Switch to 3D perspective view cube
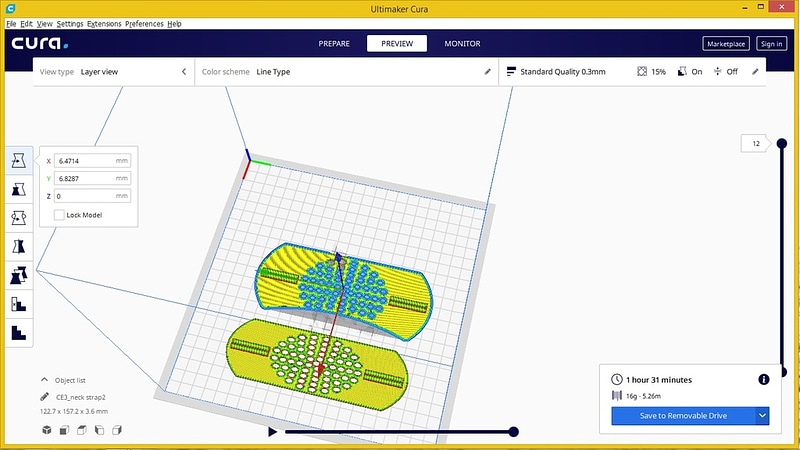Image resolution: width=800 pixels, height=450 pixels. [46, 430]
